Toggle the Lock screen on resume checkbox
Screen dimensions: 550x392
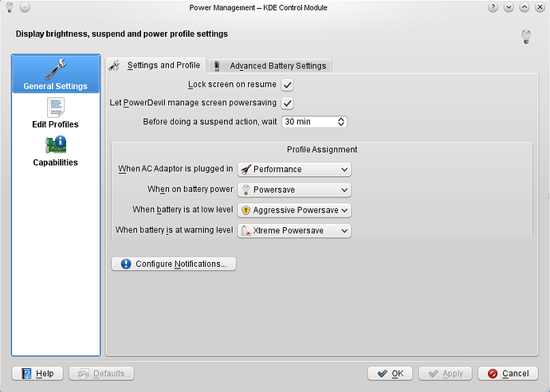(x=287, y=84)
